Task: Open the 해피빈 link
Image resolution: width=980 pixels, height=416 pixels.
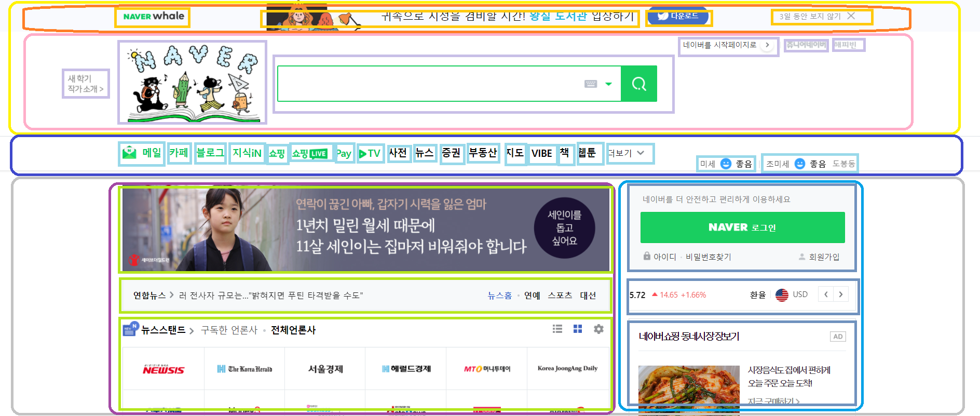Action: [x=845, y=45]
